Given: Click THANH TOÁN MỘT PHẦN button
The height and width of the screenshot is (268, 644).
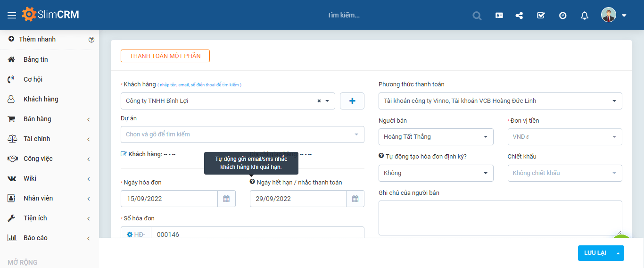Looking at the screenshot, I should [165, 56].
